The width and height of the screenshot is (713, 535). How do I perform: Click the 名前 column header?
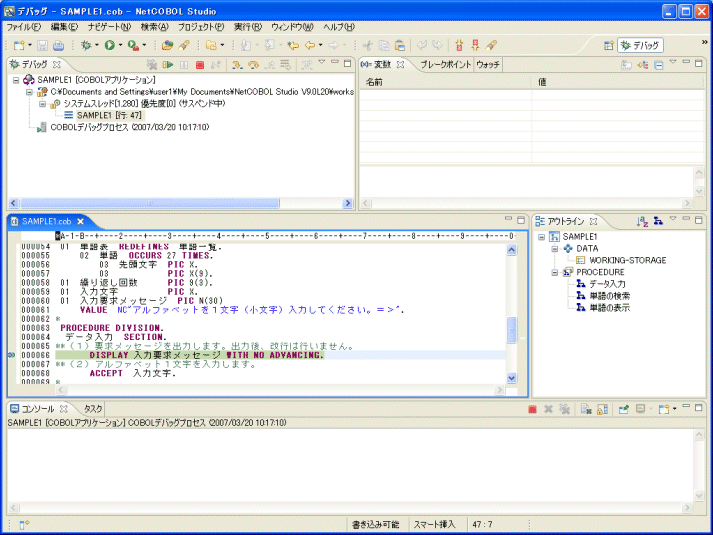click(446, 82)
